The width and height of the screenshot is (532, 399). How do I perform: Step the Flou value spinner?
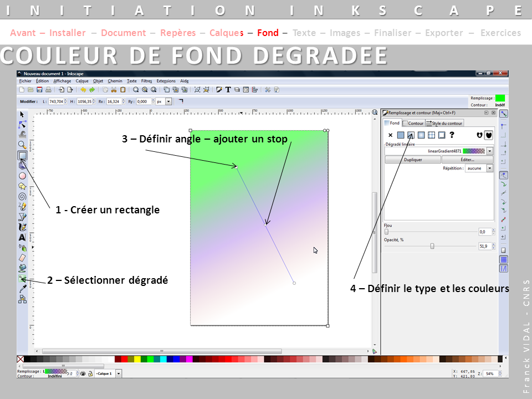click(x=493, y=232)
